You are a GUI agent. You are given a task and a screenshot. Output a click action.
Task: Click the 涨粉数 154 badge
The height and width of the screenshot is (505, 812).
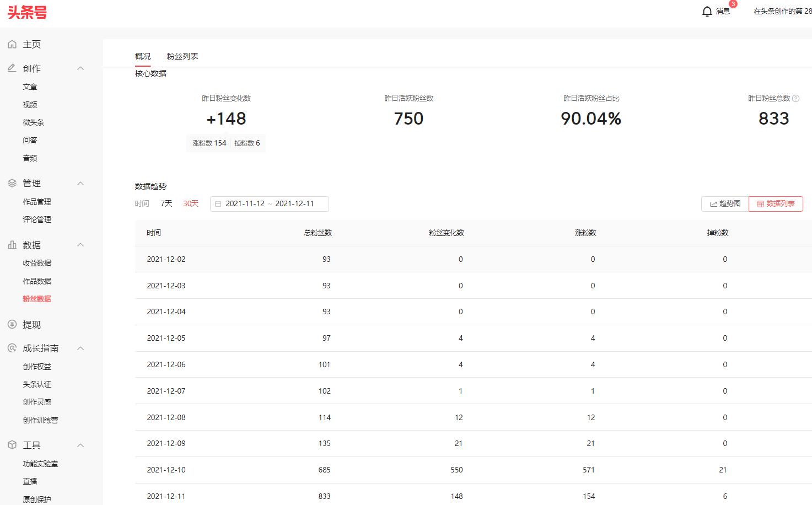point(209,143)
